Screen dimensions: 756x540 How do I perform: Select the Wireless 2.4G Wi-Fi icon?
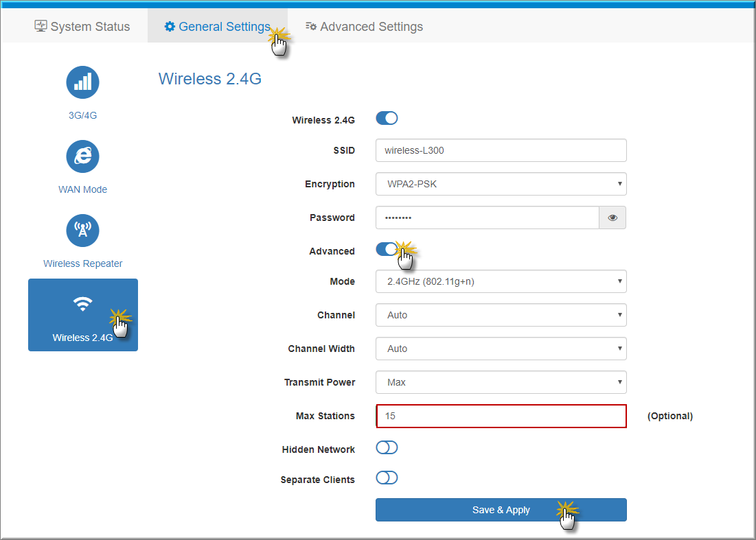click(82, 305)
